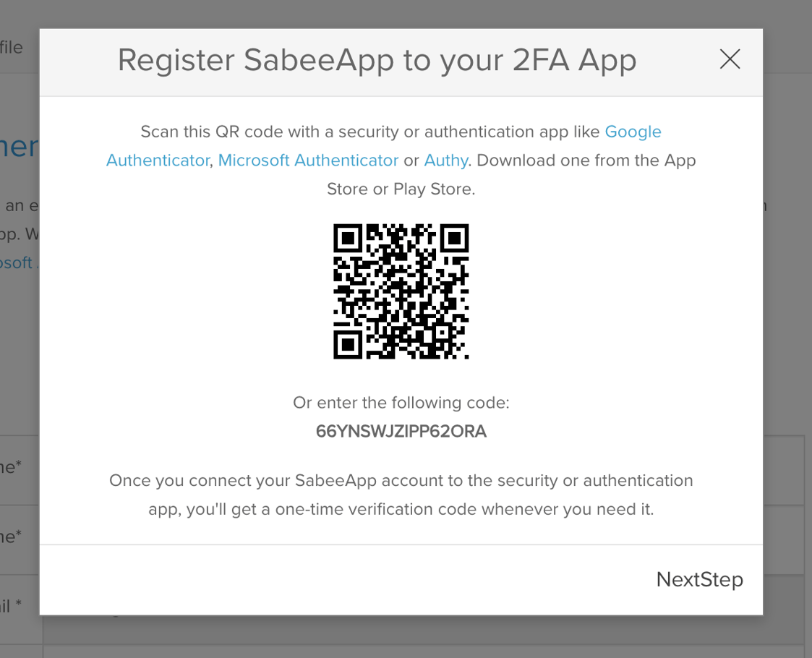Click the X icon in dialog corner
The image size is (812, 658).
tap(730, 59)
